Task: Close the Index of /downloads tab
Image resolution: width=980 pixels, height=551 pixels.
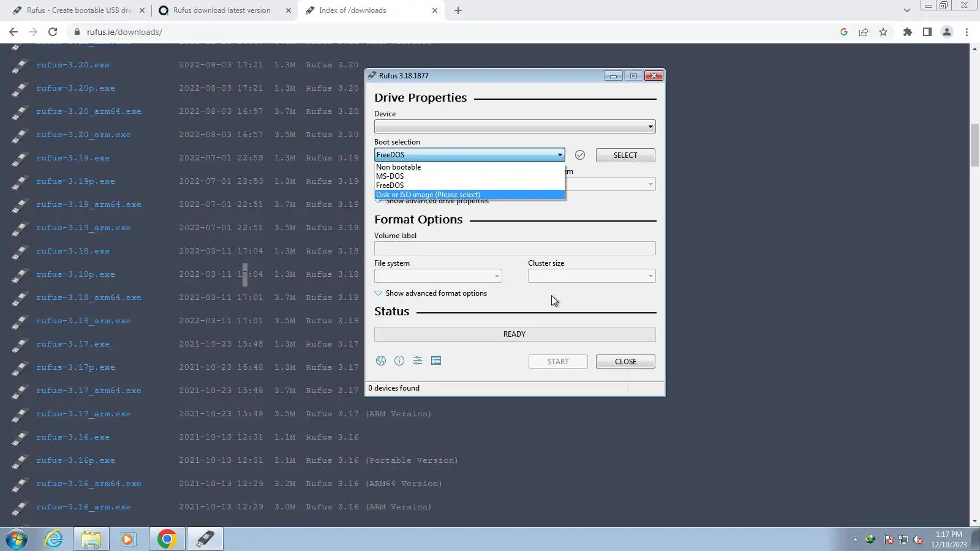Action: (435, 10)
